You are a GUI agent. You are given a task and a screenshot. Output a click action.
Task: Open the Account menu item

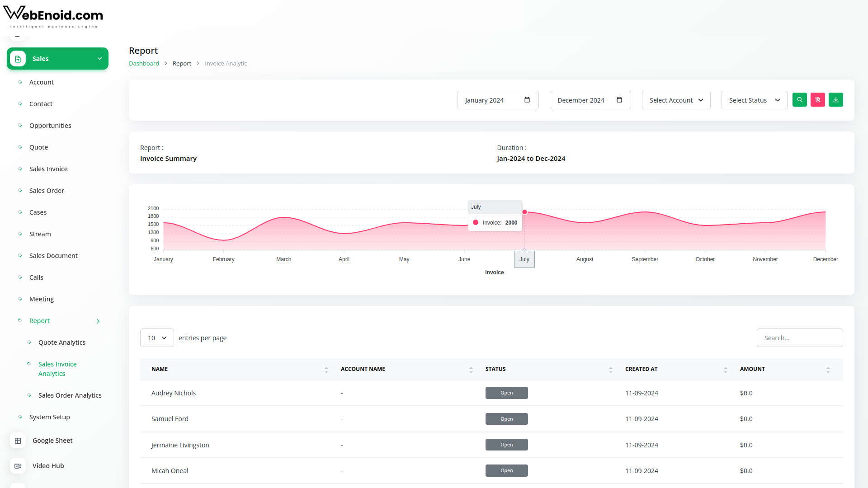point(42,82)
